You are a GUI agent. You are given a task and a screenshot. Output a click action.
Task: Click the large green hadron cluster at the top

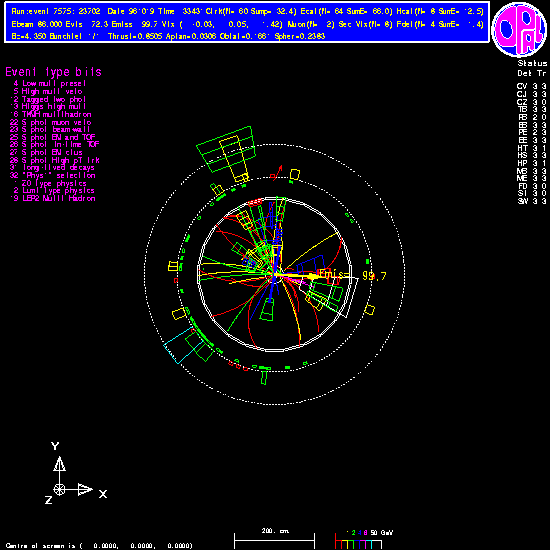coord(226,149)
